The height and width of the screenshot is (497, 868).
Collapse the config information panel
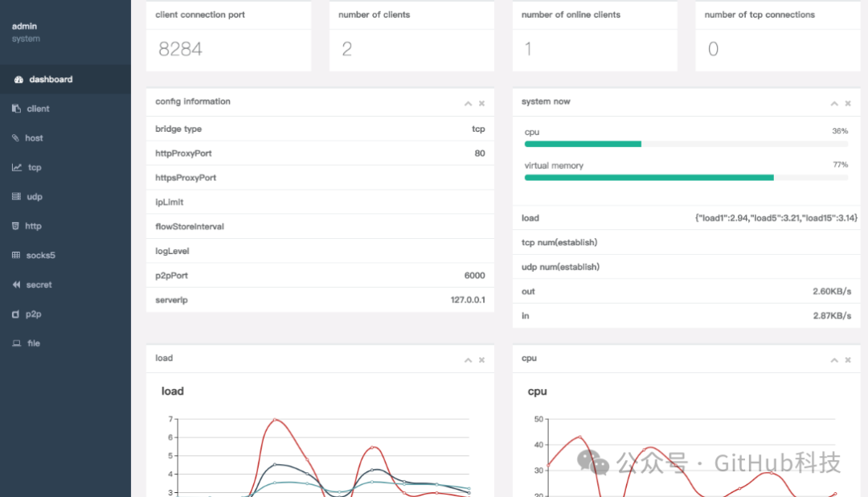(469, 104)
